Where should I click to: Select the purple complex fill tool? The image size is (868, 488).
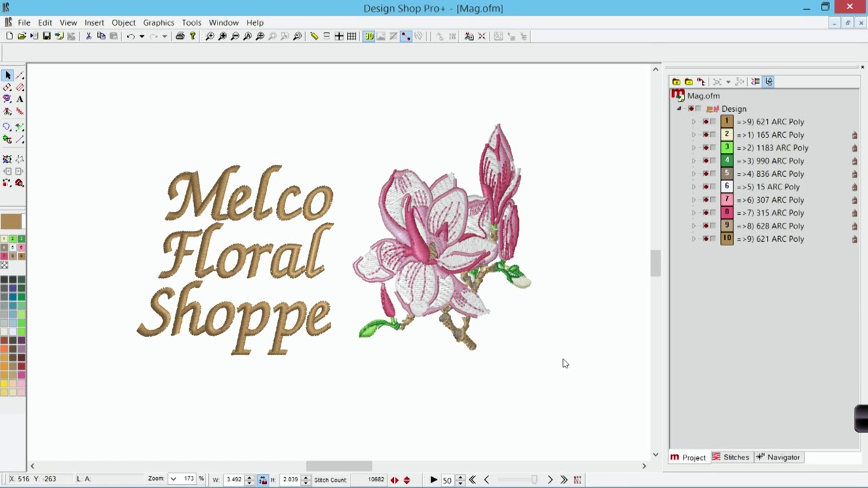coord(7,99)
